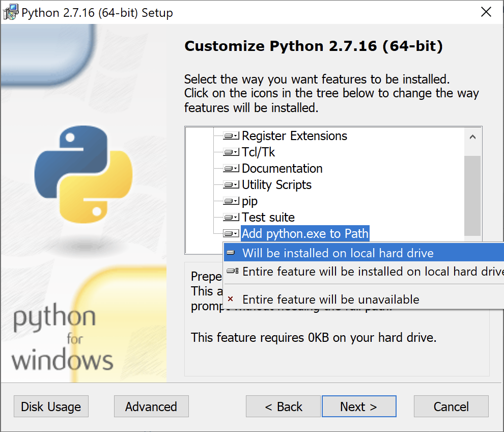Viewport: 504px width, 432px height.
Task: Click the drive icon beside Register Extensions
Action: pyautogui.click(x=230, y=136)
